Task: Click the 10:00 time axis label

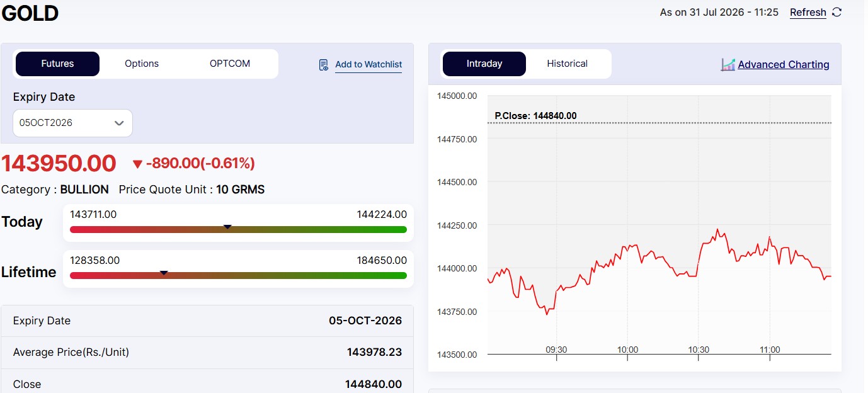Action: point(627,350)
